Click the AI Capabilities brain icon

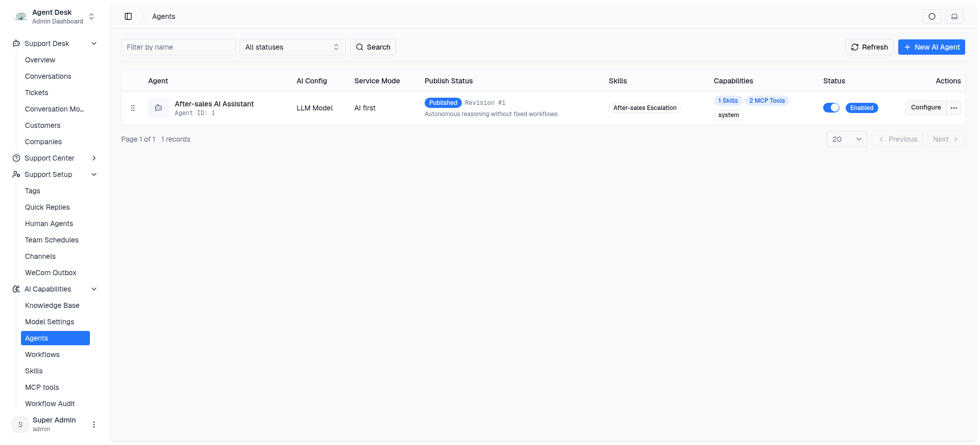[x=16, y=289]
